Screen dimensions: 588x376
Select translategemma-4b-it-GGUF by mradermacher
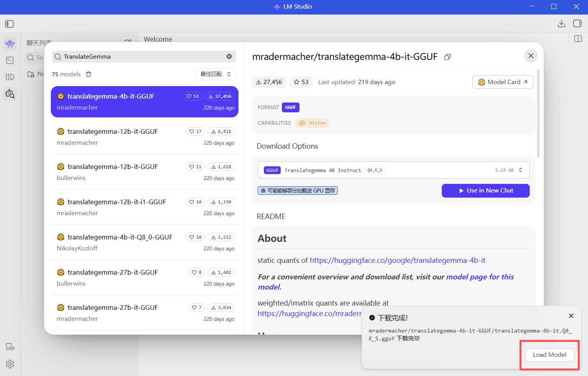click(x=145, y=102)
